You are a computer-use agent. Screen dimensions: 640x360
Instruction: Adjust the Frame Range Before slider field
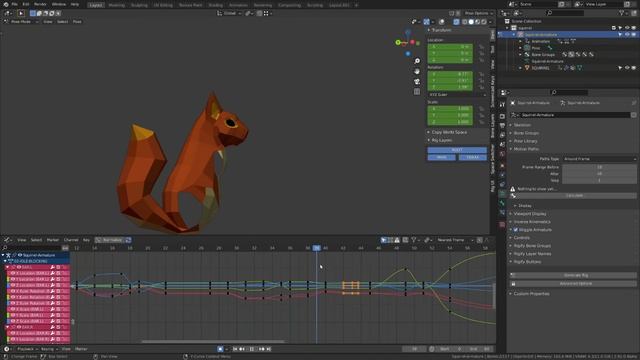click(x=599, y=167)
